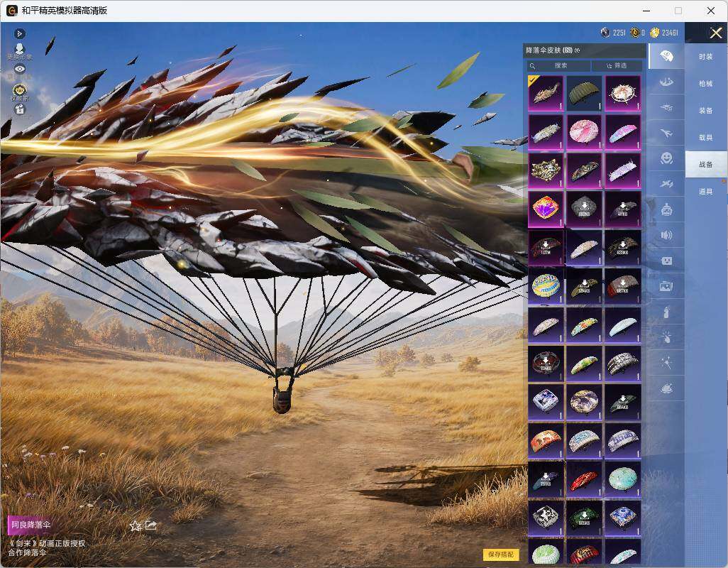Screen dimensions: 728x568
Task: Open the gold collection badge icon
Action: pos(19,89)
